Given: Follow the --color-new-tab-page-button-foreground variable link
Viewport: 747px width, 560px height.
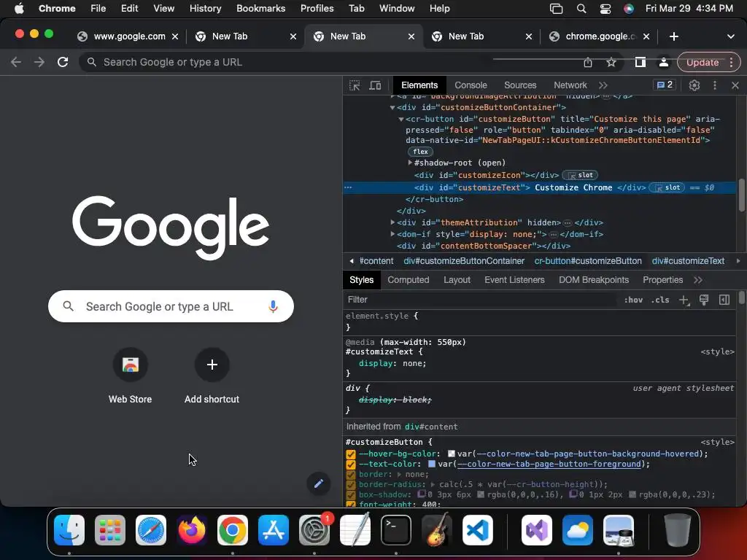Looking at the screenshot, I should tap(549, 464).
